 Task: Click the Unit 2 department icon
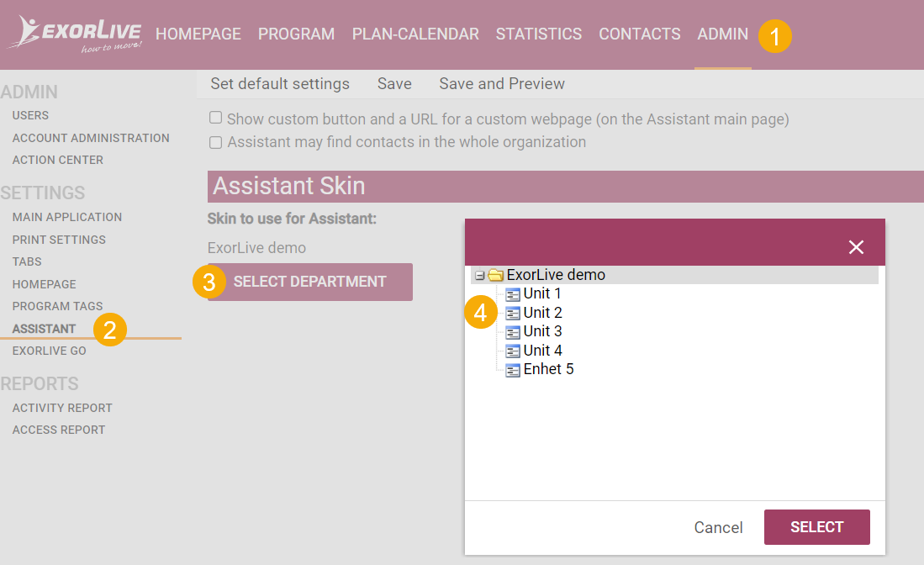(x=513, y=313)
